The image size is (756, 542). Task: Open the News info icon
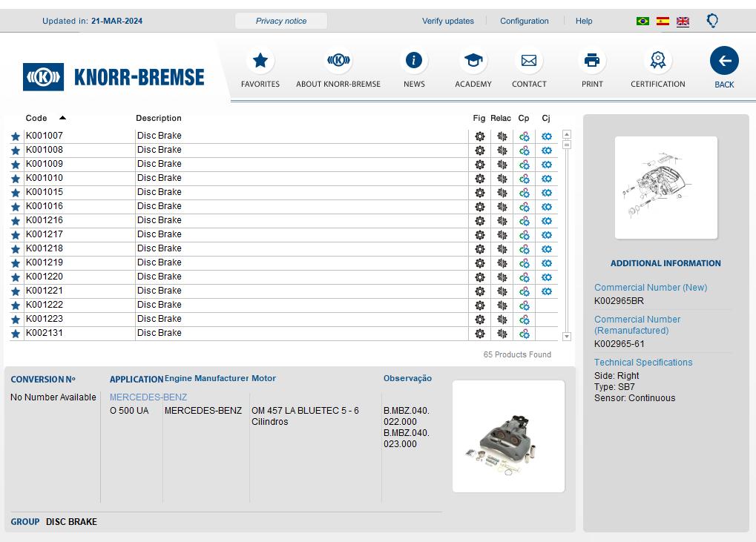(413, 59)
